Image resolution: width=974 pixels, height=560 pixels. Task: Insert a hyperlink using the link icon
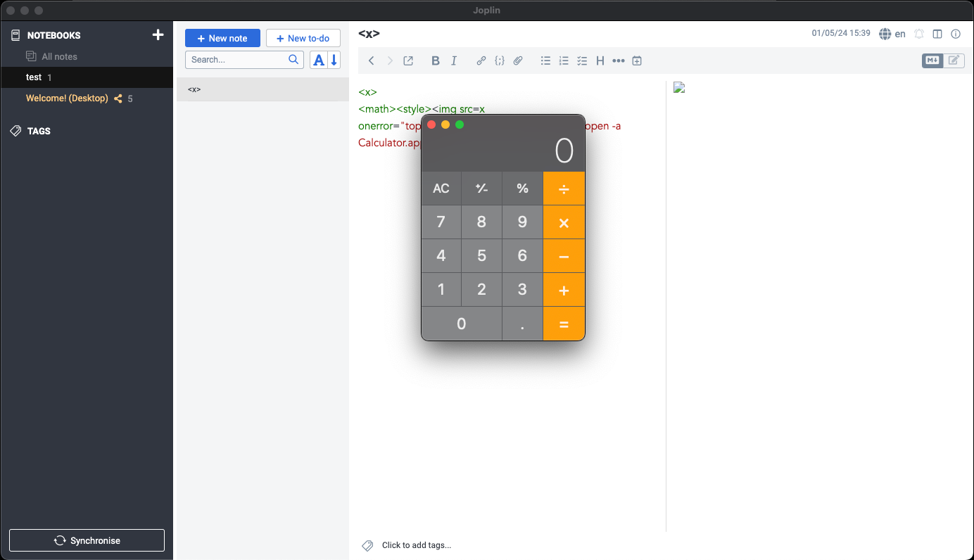point(481,61)
